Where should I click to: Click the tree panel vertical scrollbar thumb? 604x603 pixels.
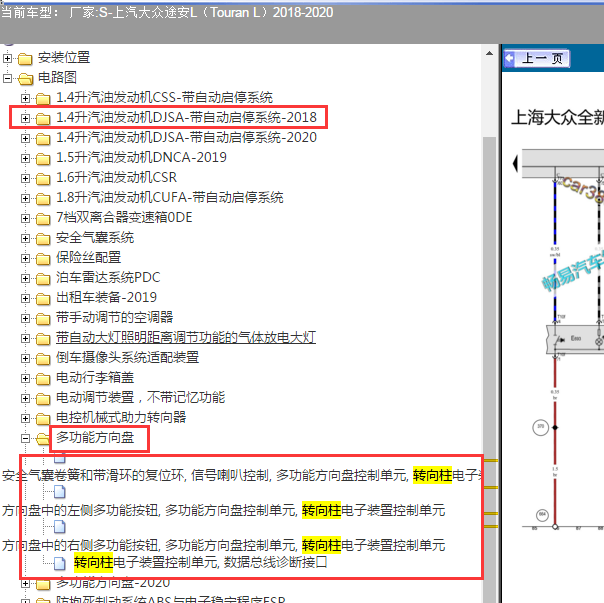click(x=490, y=370)
